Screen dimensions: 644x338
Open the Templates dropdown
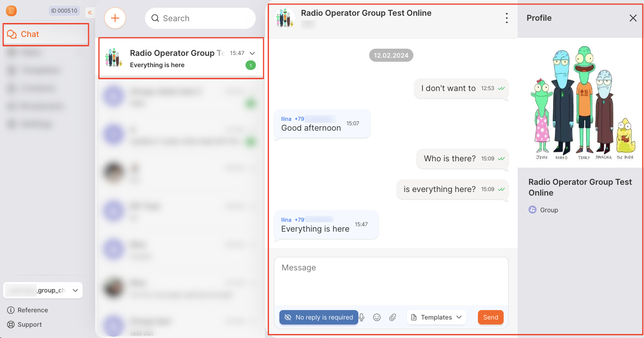[436, 317]
